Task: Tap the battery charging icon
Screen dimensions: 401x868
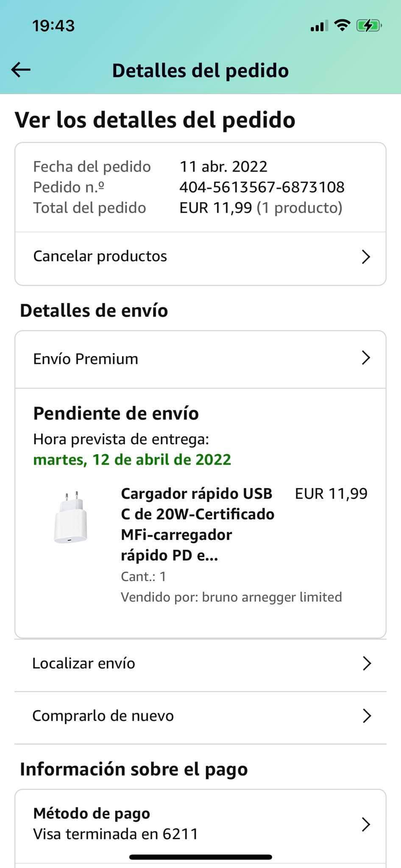Action: pyautogui.click(x=369, y=26)
